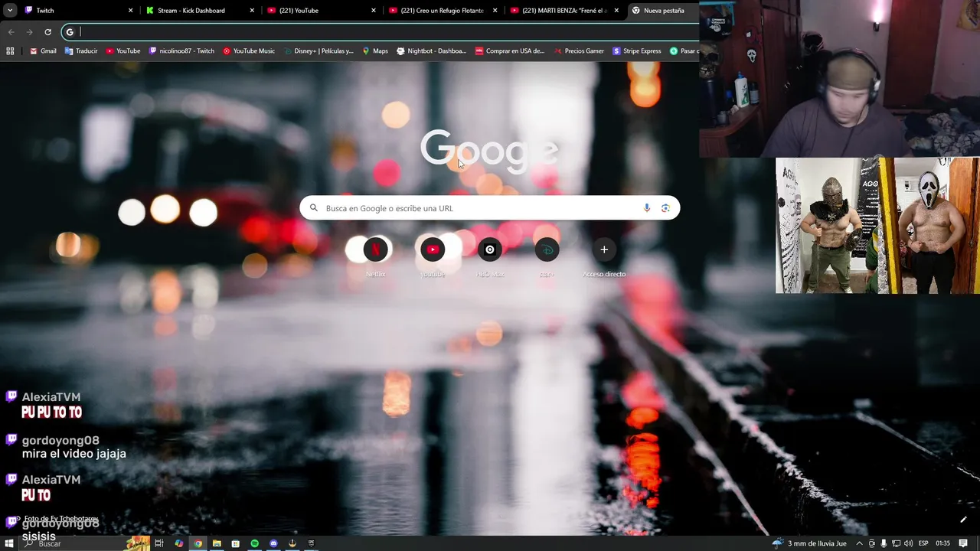980x551 pixels.
Task: Open the YouTube shortcut tile
Action: coord(433,256)
